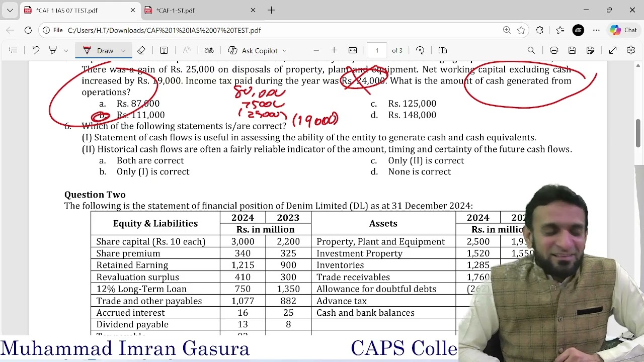Open PDF toolbar settings gear
Image resolution: width=644 pixels, height=362 pixels.
(x=631, y=50)
